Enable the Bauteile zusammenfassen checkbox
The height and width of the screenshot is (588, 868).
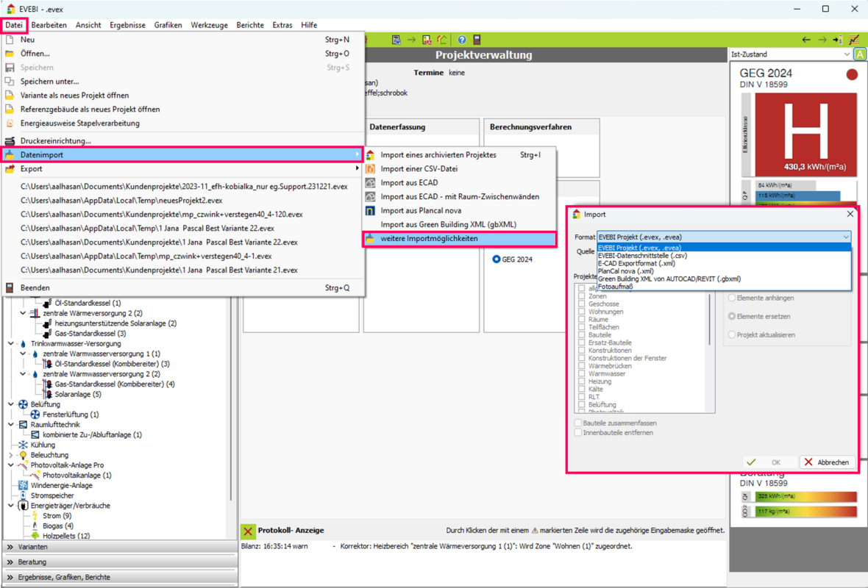point(578,423)
